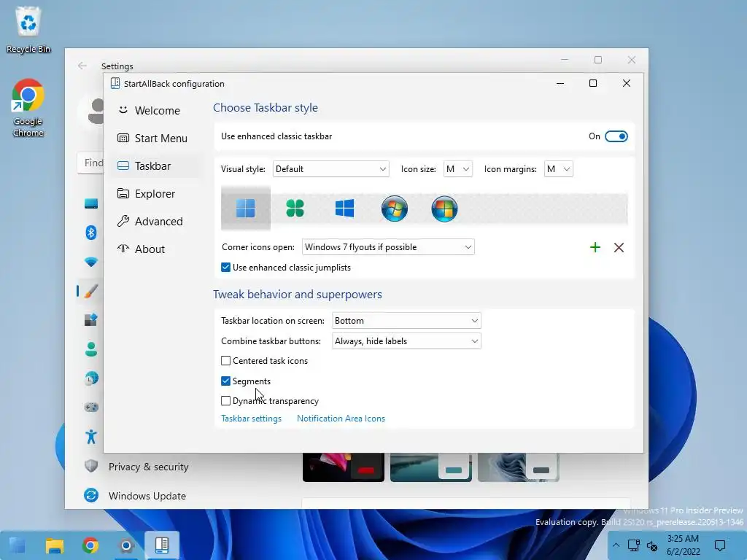
Task: Click the network icon in system tray
Action: (634, 545)
